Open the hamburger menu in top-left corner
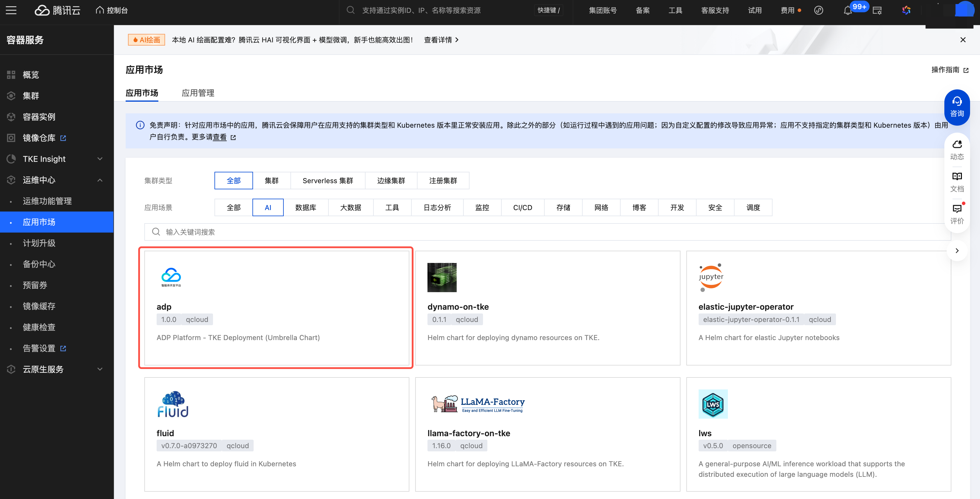Viewport: 980px width, 499px height. pos(11,10)
